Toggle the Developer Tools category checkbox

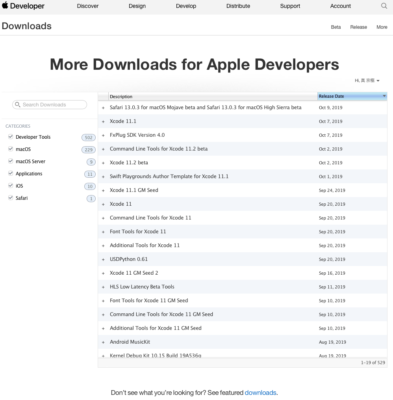point(10,137)
